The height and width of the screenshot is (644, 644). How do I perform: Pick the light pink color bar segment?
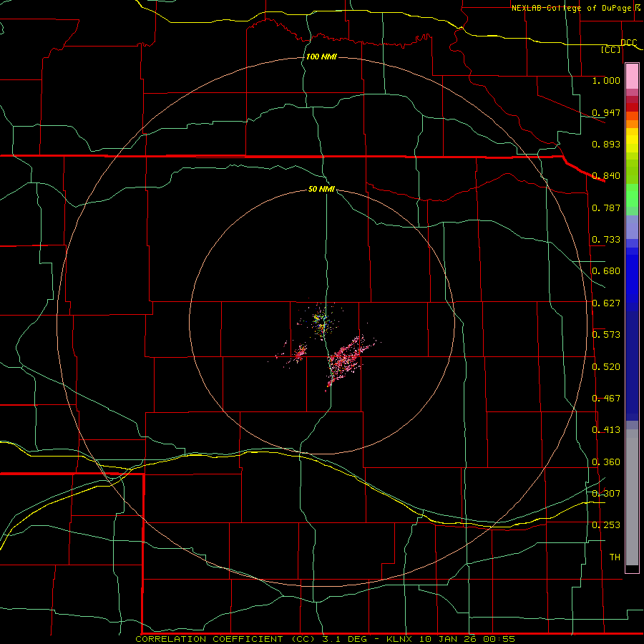[632, 77]
